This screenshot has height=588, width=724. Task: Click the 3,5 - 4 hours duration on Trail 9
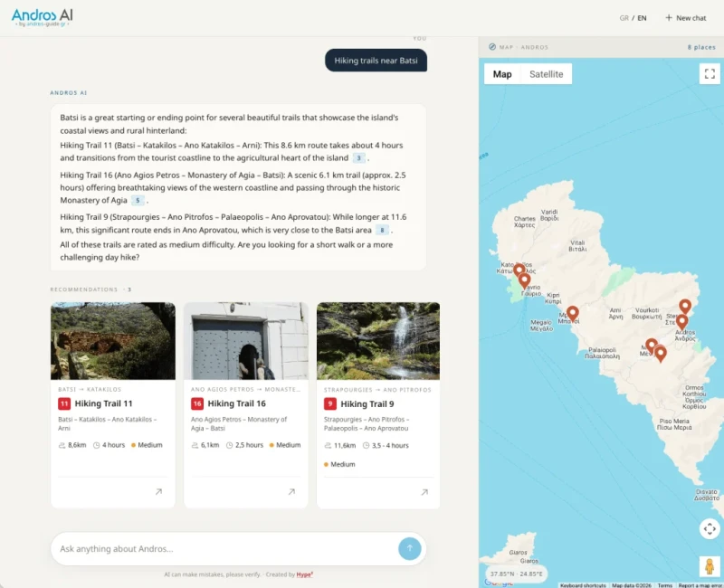point(386,446)
